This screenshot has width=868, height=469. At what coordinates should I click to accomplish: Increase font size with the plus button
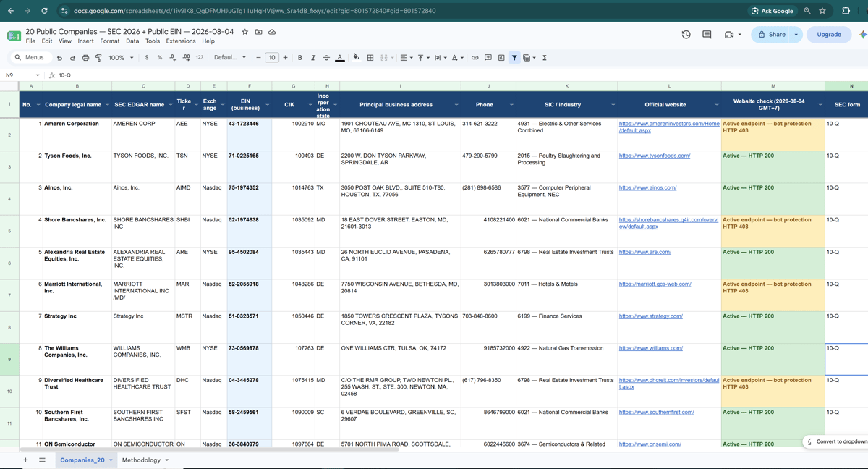coord(285,58)
